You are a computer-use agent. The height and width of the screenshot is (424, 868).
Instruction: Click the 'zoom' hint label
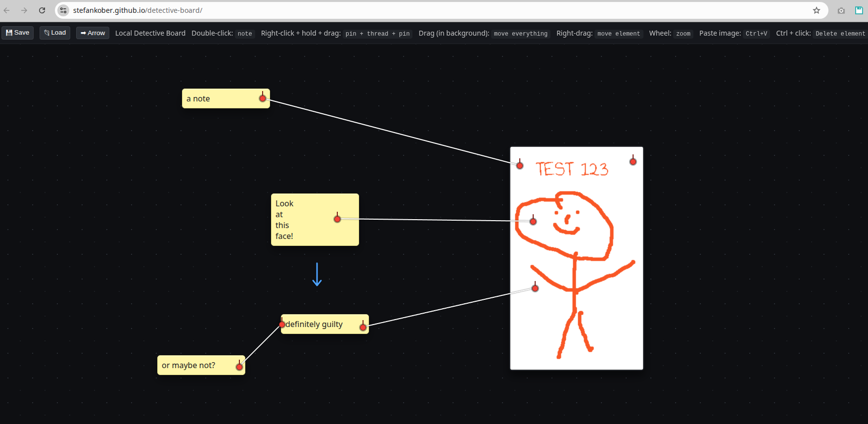[683, 34]
